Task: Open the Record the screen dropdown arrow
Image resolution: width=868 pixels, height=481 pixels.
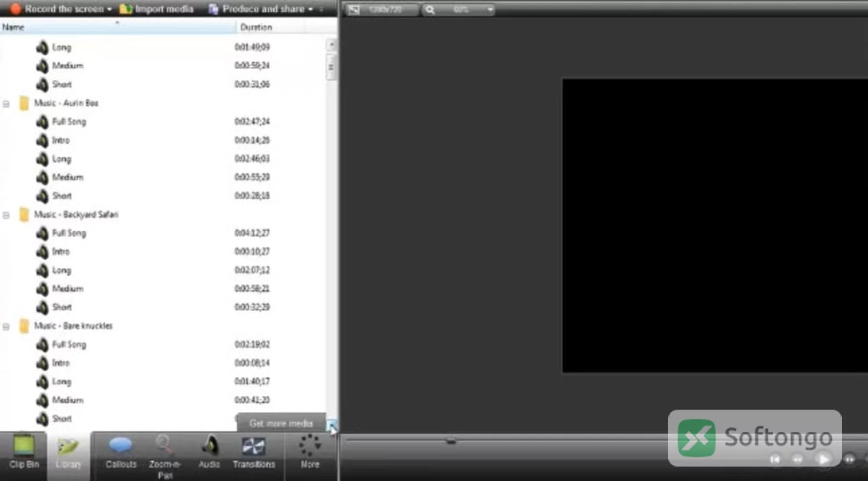Action: 109,9
